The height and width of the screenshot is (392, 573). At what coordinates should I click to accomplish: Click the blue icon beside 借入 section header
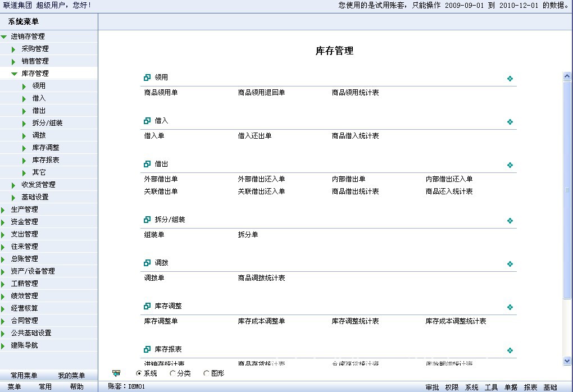147,121
